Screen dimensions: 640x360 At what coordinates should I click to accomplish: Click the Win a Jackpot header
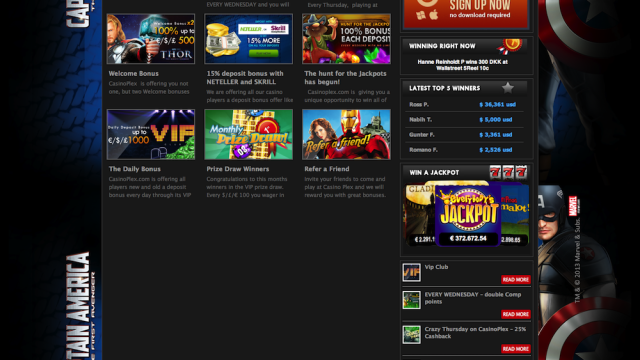(434, 173)
